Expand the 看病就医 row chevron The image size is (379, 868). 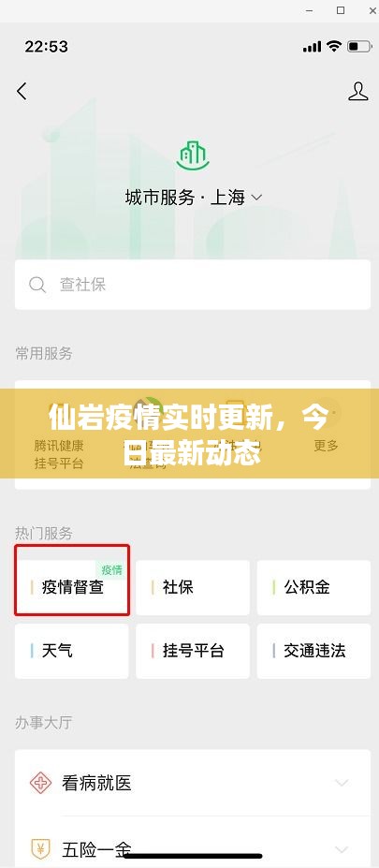click(x=342, y=783)
